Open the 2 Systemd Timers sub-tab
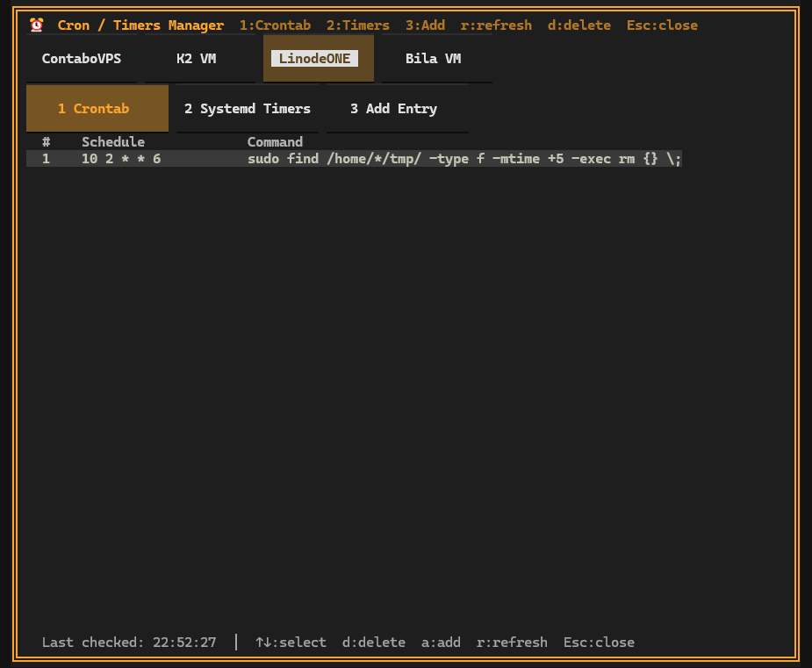The width and height of the screenshot is (812, 668). tap(247, 108)
